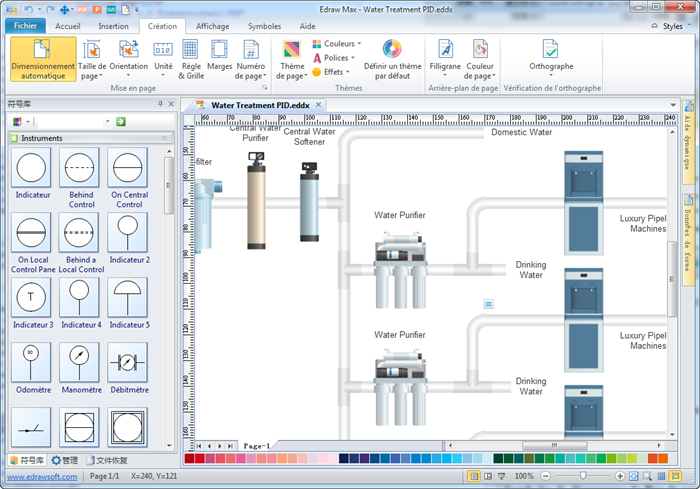Viewport: 700px width, 489px height.
Task: Switch to the Affichage ribbon tab
Action: click(x=211, y=26)
